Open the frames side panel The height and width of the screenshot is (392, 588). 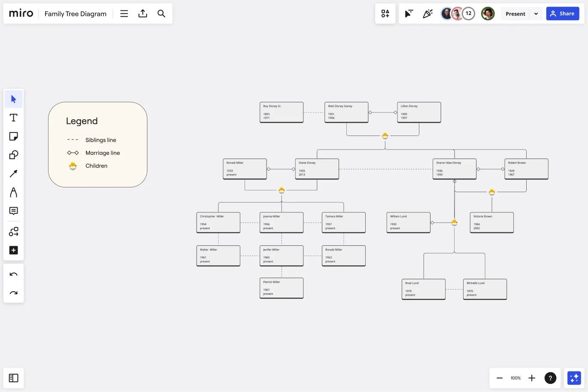(14, 378)
